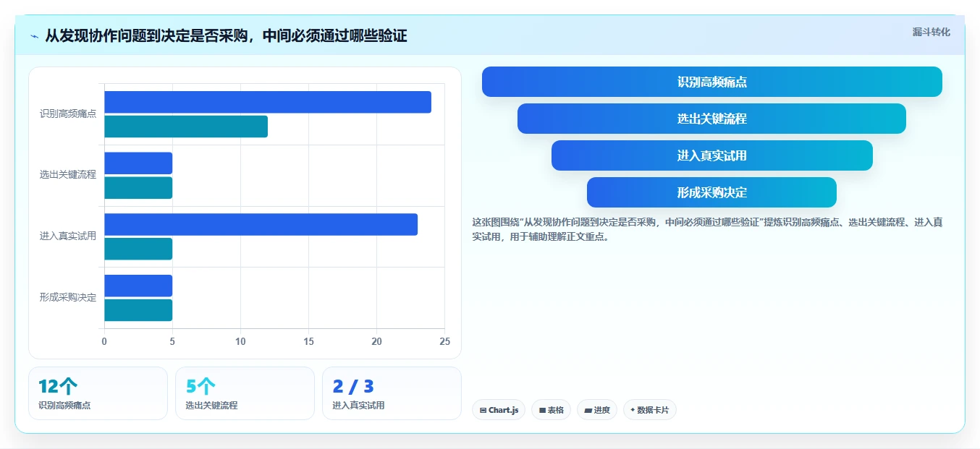Click the funnel stage 识别高频痛点
The height and width of the screenshot is (449, 980).
point(712,82)
